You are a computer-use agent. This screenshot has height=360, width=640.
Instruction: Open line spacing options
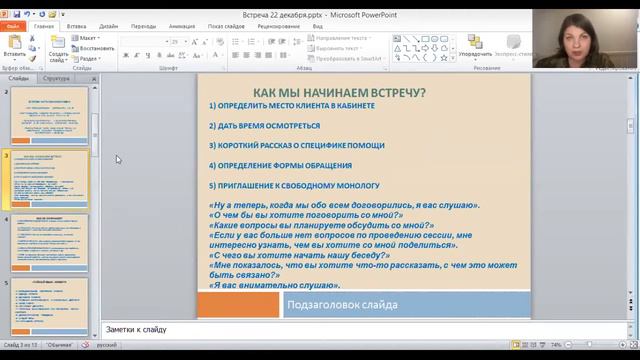298,42
